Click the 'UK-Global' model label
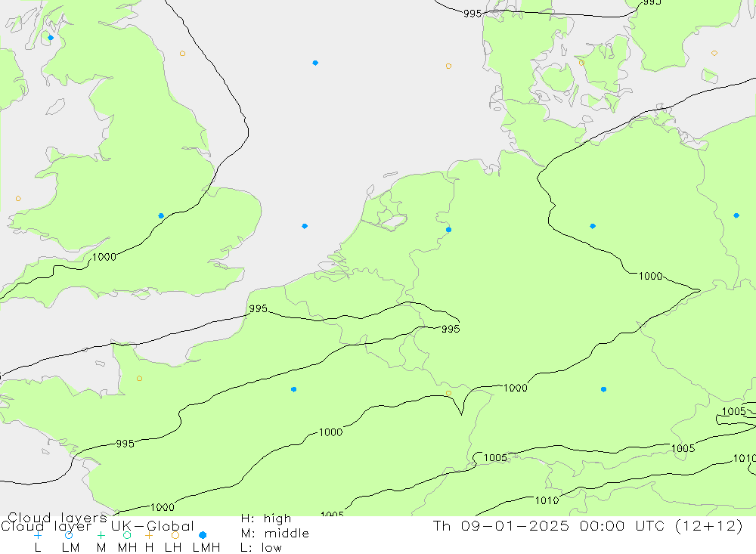This screenshot has height=554, width=756. point(153,526)
